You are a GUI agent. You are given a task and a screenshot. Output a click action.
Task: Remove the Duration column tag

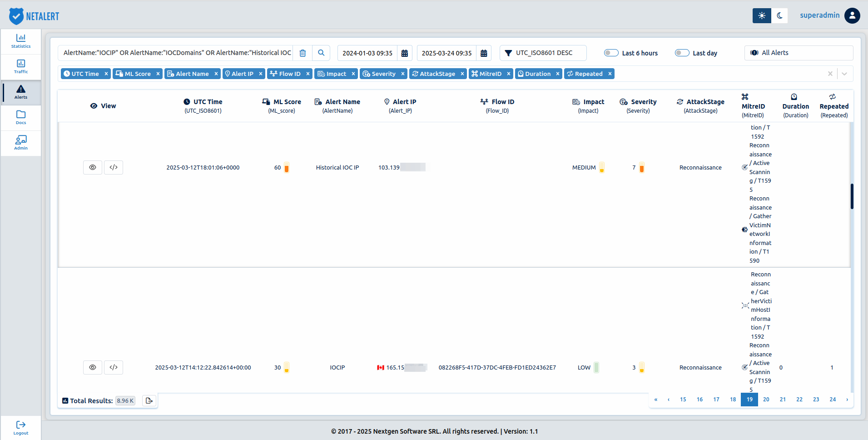(558, 74)
